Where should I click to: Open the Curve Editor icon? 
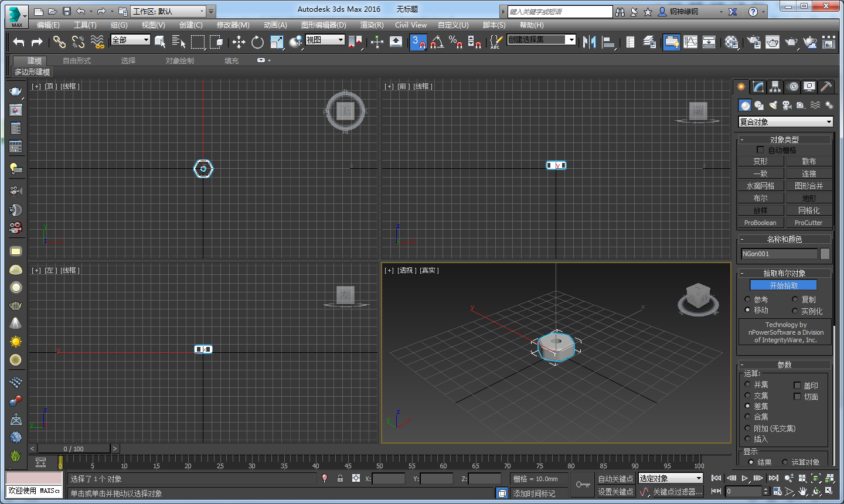point(690,42)
